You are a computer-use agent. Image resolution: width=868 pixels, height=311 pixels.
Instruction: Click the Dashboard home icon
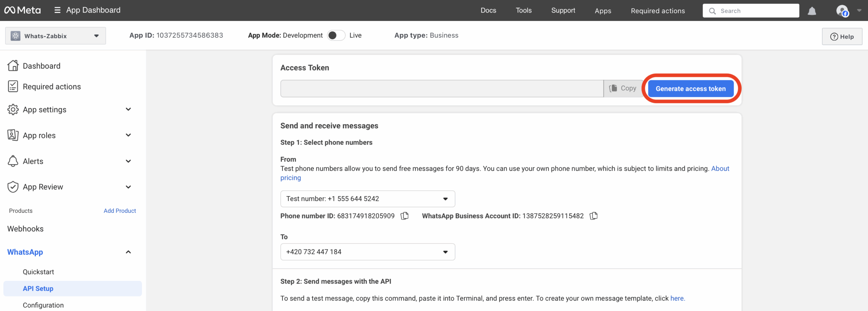point(13,66)
